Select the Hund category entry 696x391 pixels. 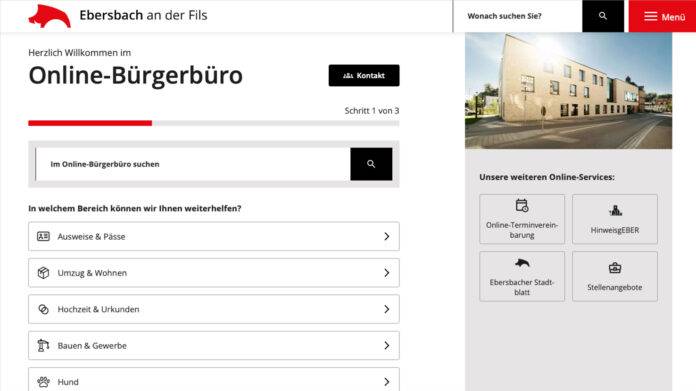coord(214,380)
